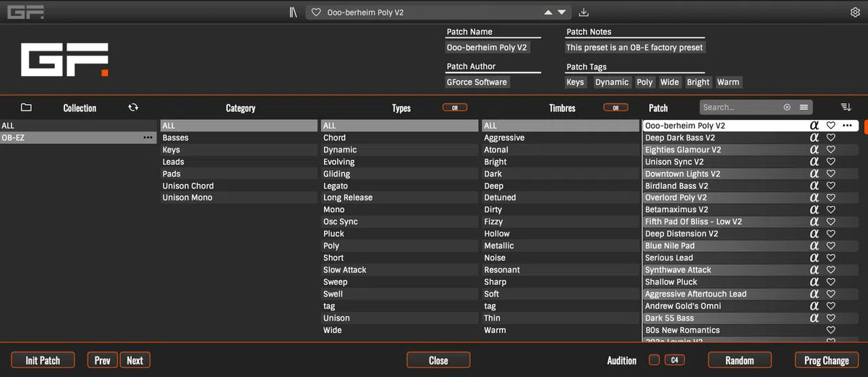
Task: Select the Metallic timbre filter
Action: [499, 246]
